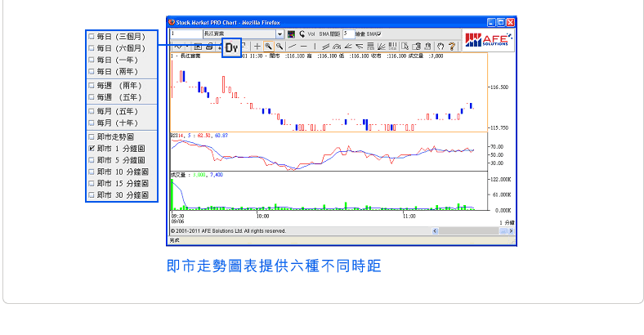This screenshot has width=644, height=335.
Task: Select the zoom-out magnifier tool
Action: click(280, 47)
